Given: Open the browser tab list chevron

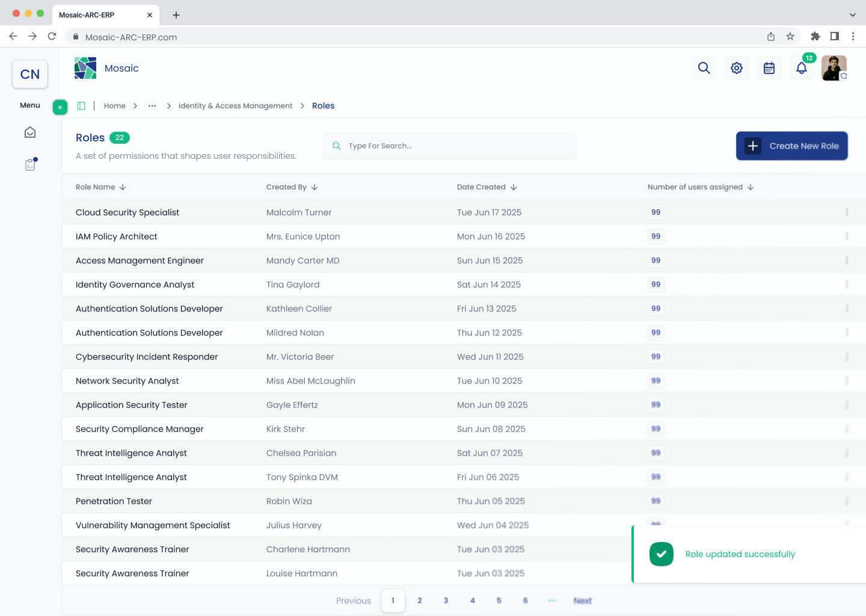Looking at the screenshot, I should [852, 15].
